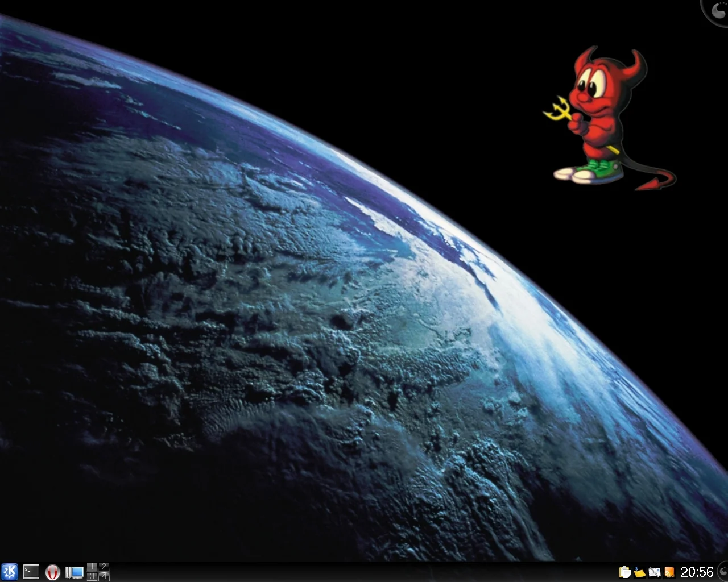
Task: Open the panel toolbox cashew at bottom-right
Action: tap(722, 572)
